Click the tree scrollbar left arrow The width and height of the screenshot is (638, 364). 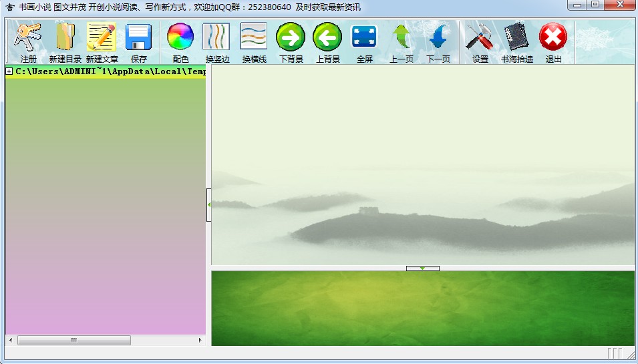11,340
